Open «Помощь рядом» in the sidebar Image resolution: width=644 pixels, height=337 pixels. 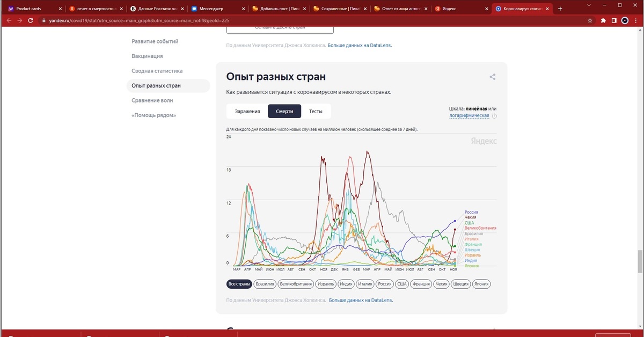[154, 115]
